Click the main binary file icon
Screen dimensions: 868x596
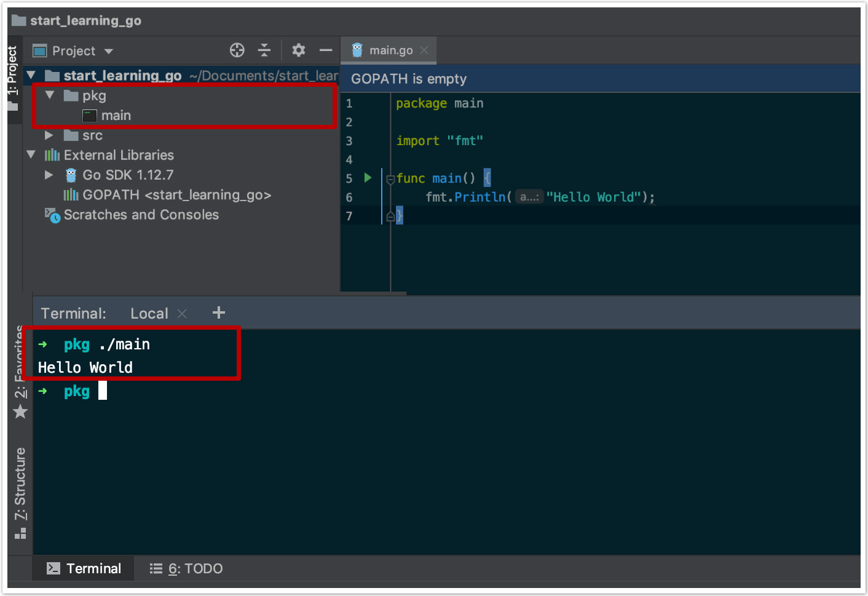(x=90, y=116)
